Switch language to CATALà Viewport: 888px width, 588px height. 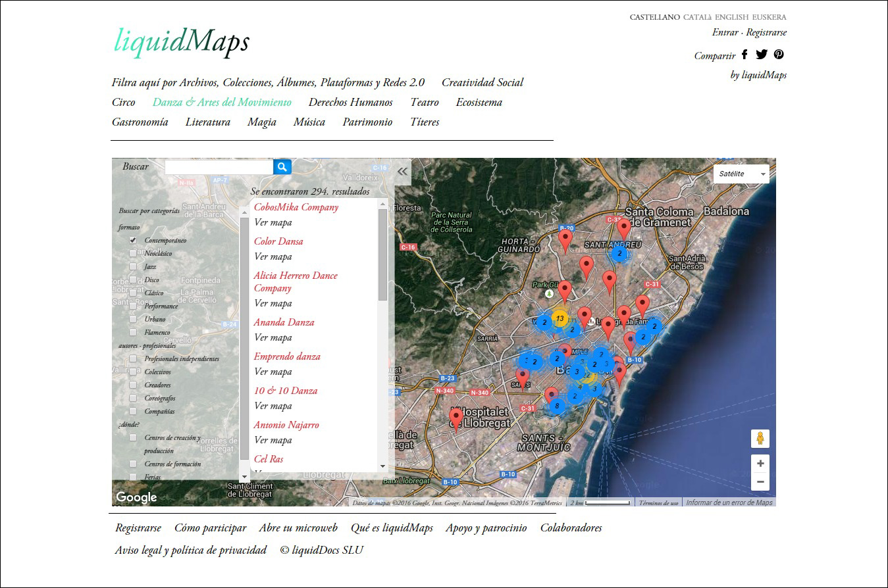click(698, 17)
